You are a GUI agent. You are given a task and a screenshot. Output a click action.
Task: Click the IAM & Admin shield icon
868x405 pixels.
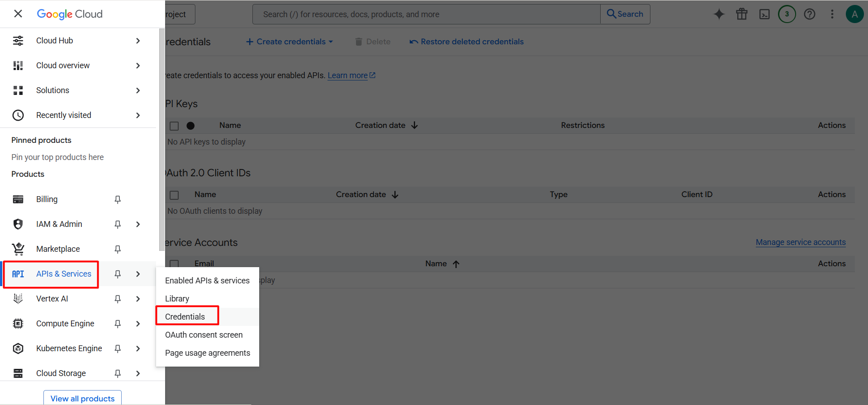click(18, 224)
